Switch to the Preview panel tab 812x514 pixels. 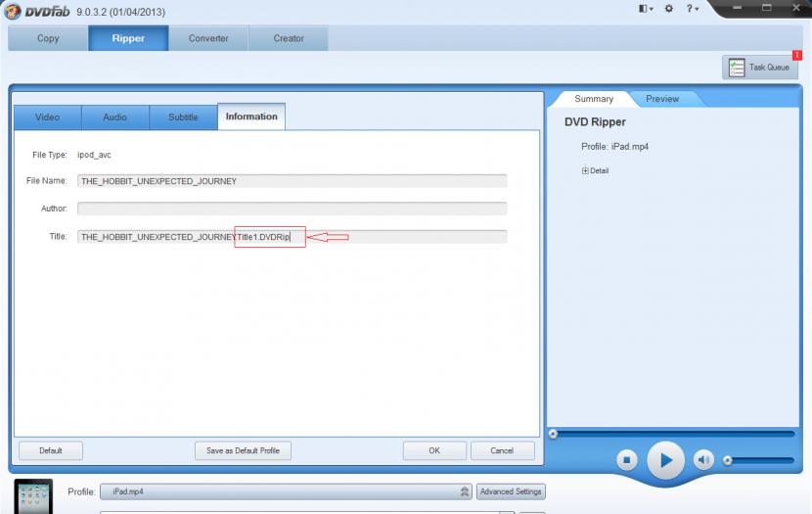(x=662, y=99)
